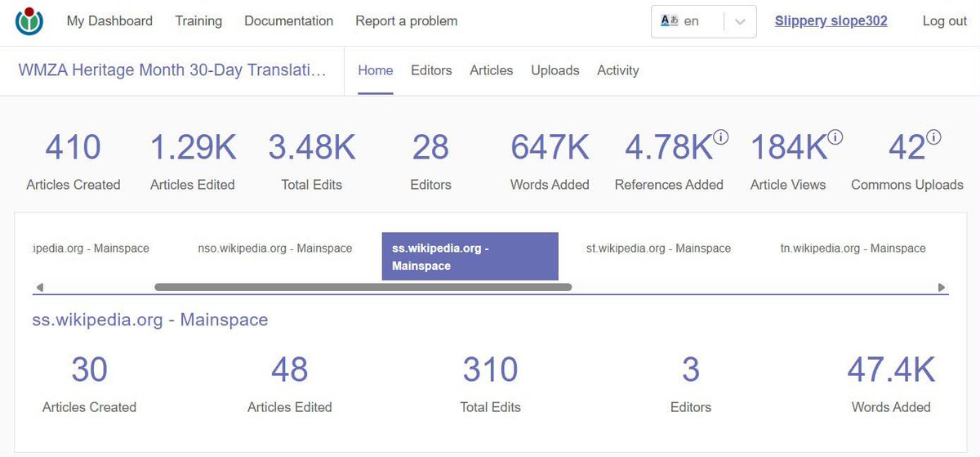Open the Uploads tab

tap(555, 70)
